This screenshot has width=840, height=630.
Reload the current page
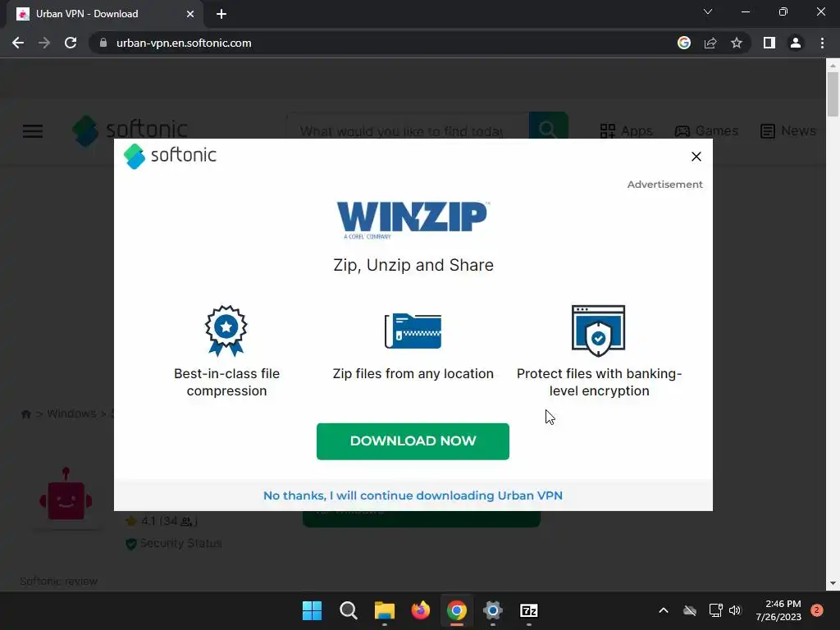(x=71, y=43)
